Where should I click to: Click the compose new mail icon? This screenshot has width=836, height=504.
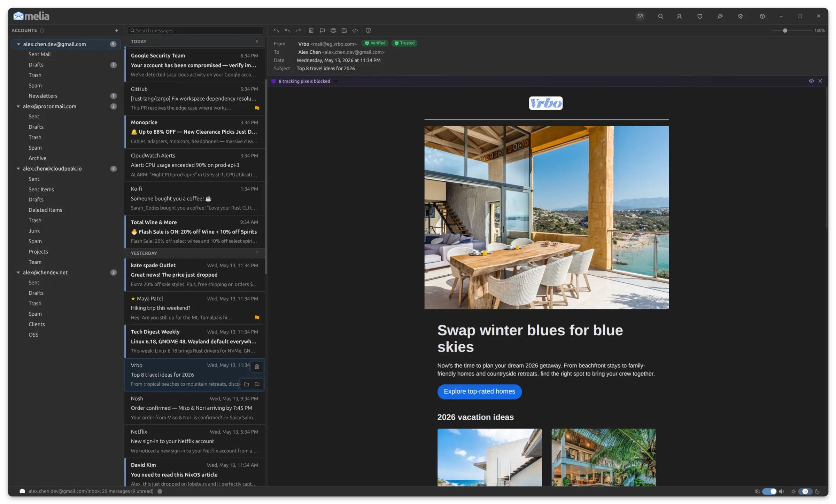pos(640,16)
